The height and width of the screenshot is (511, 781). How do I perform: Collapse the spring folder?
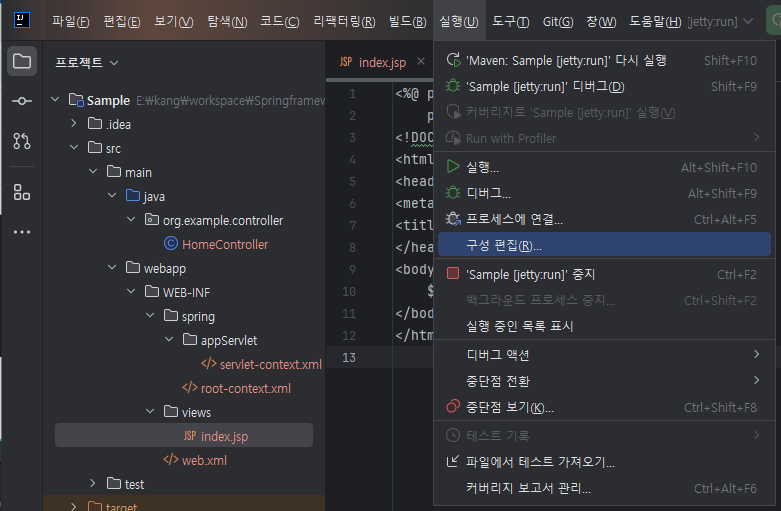click(x=149, y=315)
